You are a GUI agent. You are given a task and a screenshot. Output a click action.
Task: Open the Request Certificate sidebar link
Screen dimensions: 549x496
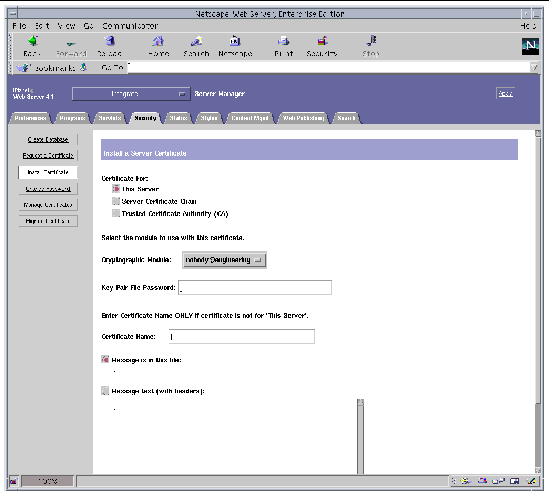[48, 155]
